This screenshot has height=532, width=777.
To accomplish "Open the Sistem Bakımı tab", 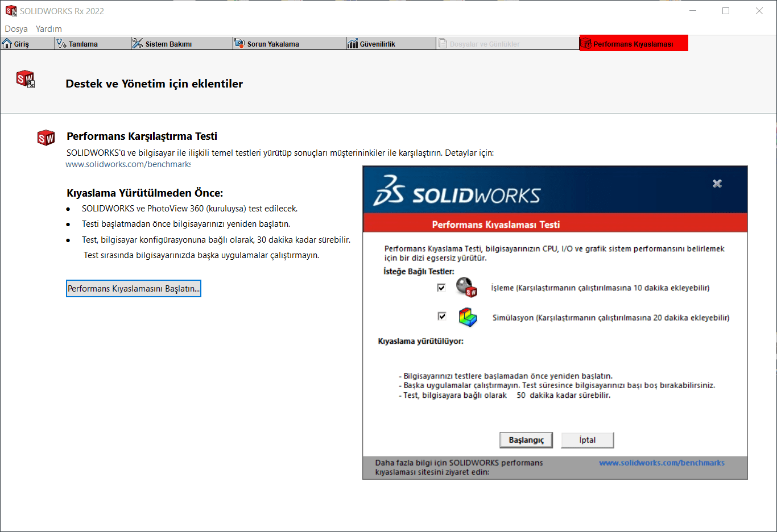I will [x=182, y=44].
